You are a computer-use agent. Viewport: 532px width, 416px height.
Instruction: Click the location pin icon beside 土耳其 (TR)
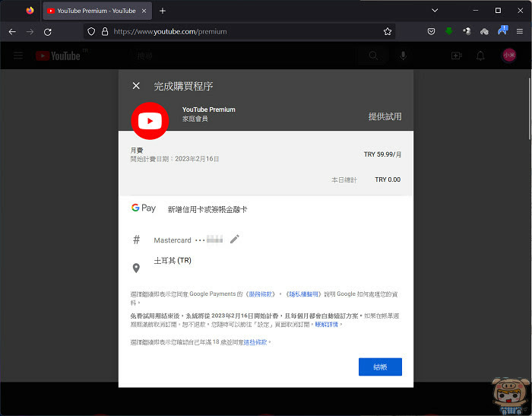[x=136, y=268]
